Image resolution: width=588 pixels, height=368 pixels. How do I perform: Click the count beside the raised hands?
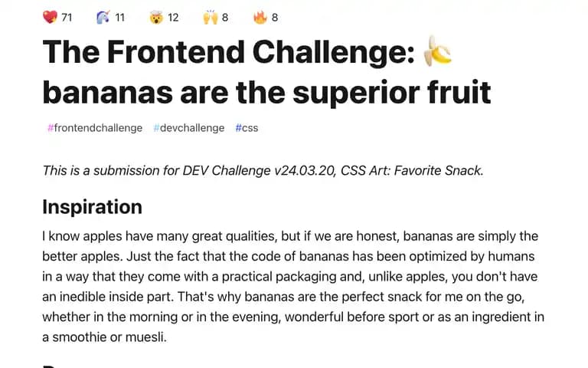(x=225, y=18)
